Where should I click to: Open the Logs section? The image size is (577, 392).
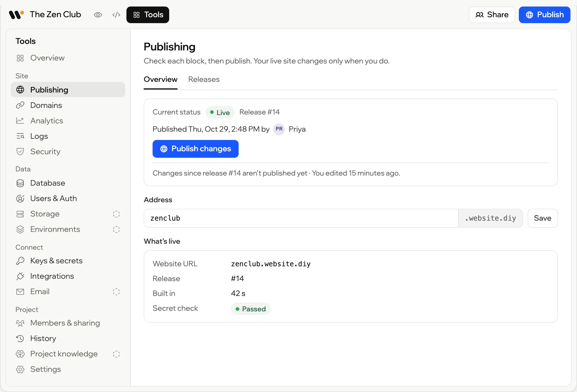pos(68,136)
